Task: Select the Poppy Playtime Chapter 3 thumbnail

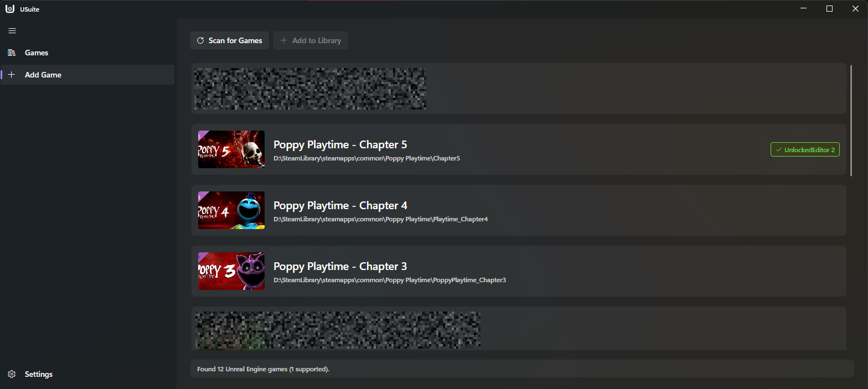Action: 231,271
